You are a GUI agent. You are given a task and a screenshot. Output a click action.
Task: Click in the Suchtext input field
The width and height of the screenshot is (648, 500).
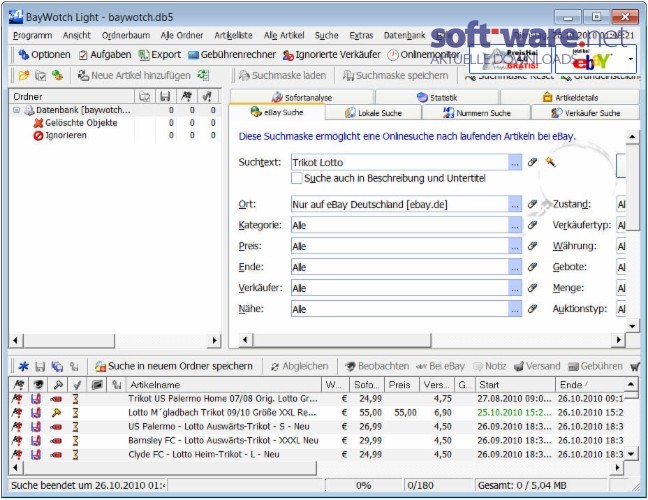coord(400,162)
